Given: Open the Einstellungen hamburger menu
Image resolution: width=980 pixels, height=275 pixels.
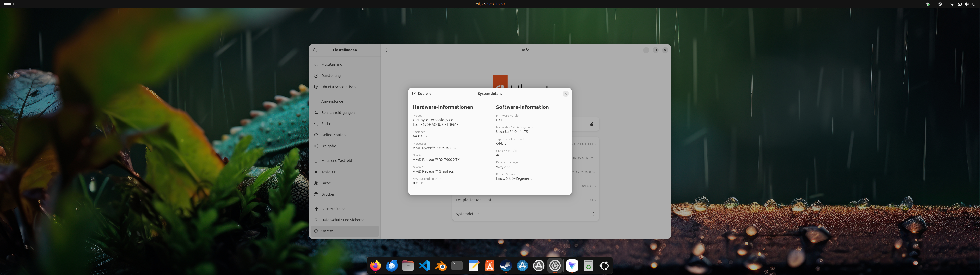Looking at the screenshot, I should coord(374,50).
